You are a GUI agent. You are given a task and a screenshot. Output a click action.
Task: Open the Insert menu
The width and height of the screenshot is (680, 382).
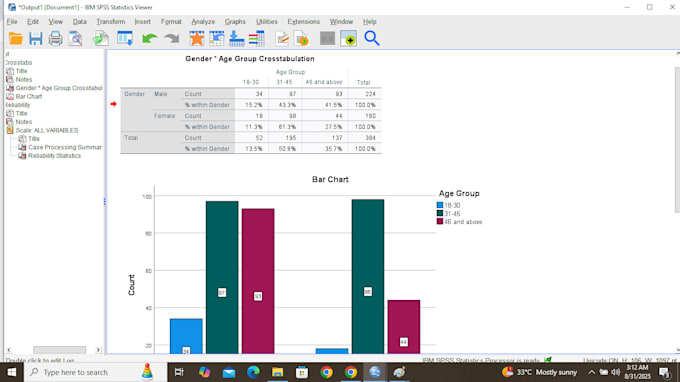(x=143, y=22)
